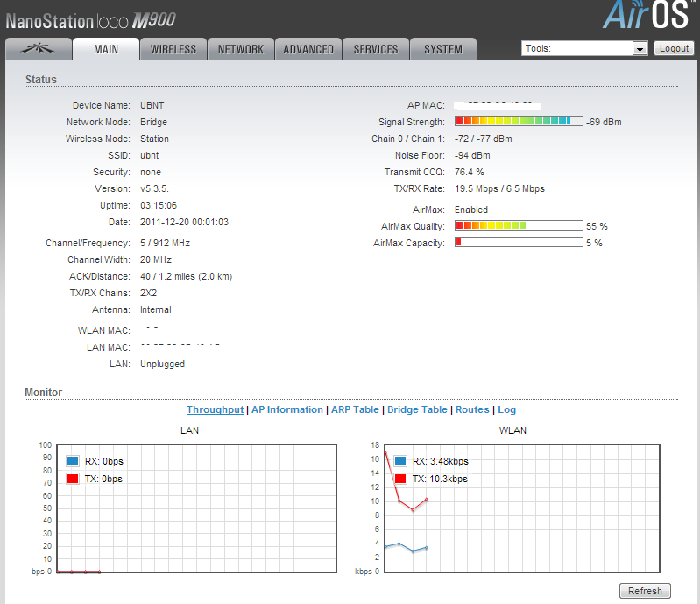Click the Transmit CCQ value 76.4 %

pos(470,172)
